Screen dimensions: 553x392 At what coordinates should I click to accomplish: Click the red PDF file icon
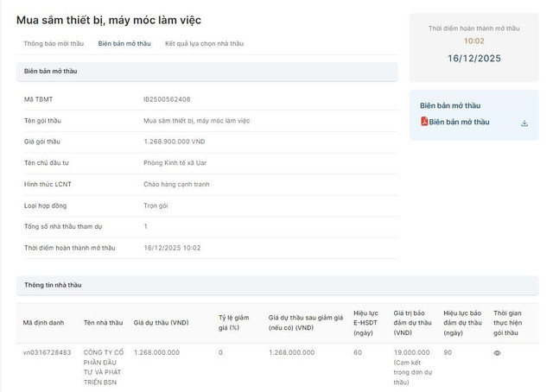pyautogui.click(x=424, y=123)
